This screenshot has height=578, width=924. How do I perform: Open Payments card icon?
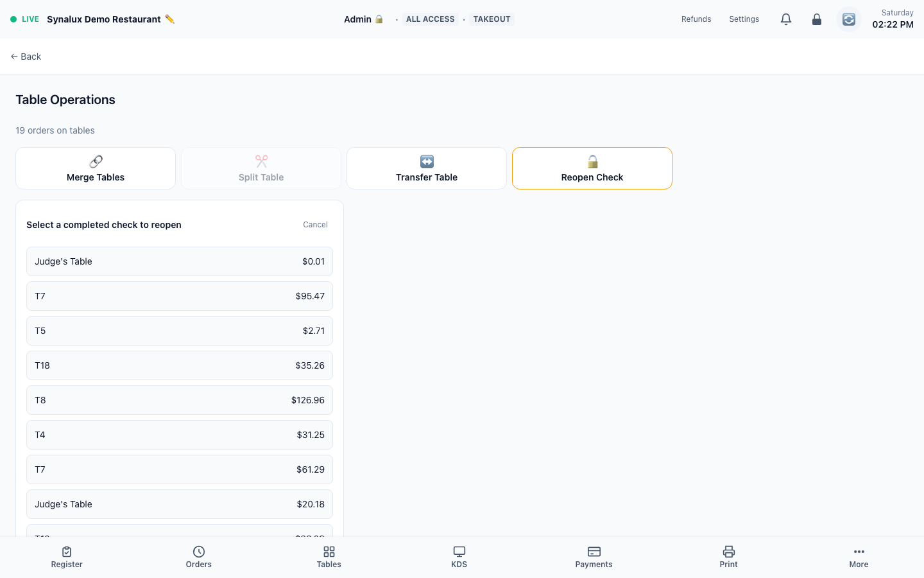(594, 552)
